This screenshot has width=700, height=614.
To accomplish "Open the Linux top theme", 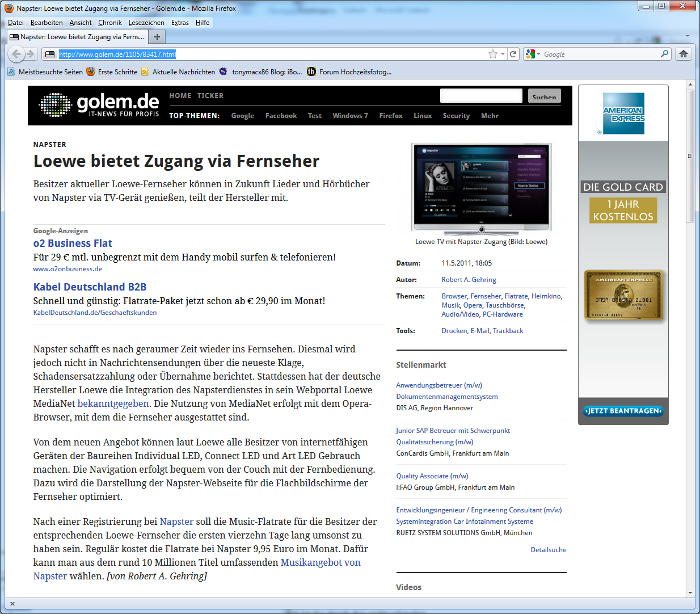I will point(423,115).
